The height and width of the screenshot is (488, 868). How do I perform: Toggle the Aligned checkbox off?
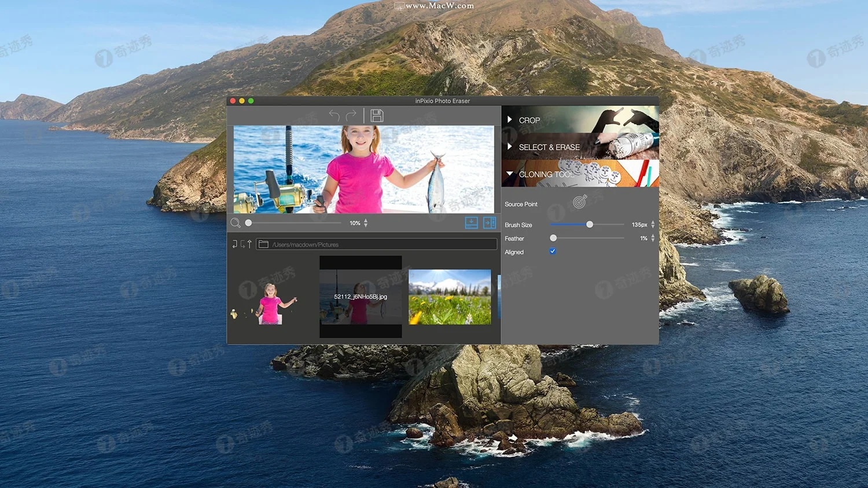point(553,251)
